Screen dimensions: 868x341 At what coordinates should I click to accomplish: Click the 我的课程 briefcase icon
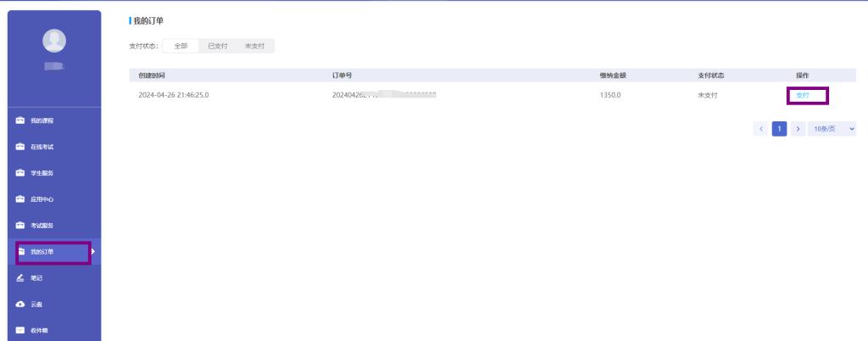click(21, 120)
